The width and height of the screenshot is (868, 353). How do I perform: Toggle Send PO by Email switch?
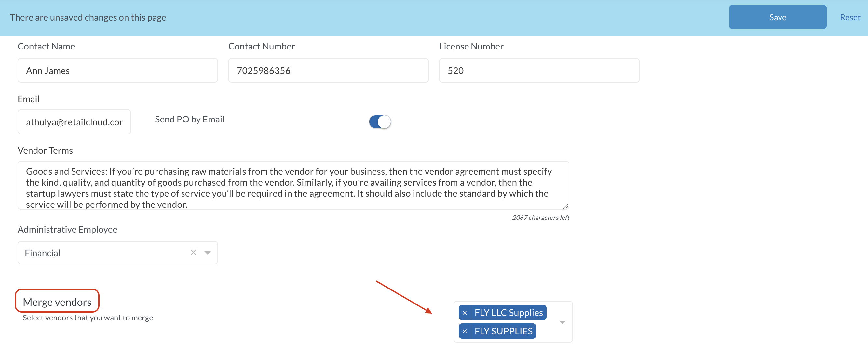(380, 122)
